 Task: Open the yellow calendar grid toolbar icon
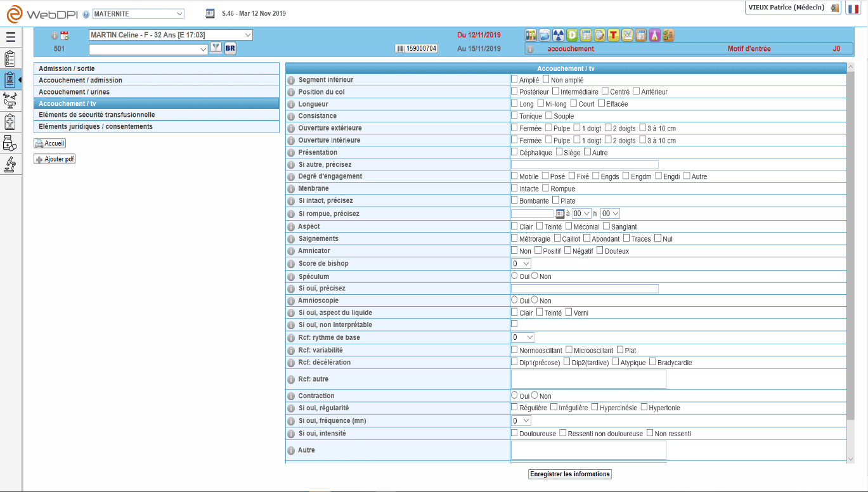pyautogui.click(x=586, y=36)
